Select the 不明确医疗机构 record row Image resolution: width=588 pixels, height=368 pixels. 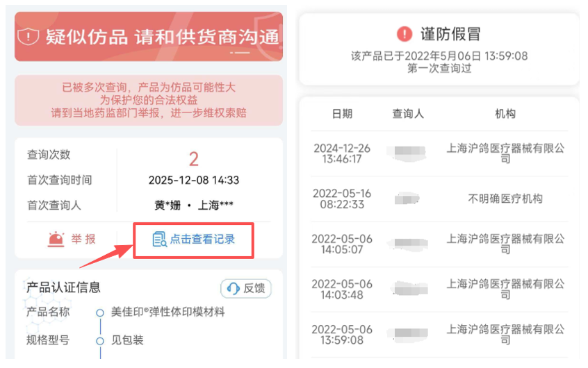coord(439,199)
